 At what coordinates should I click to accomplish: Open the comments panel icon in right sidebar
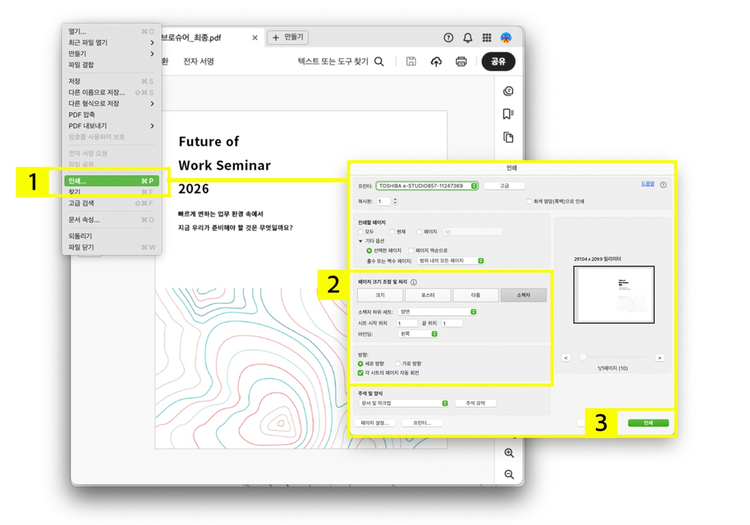pyautogui.click(x=508, y=91)
